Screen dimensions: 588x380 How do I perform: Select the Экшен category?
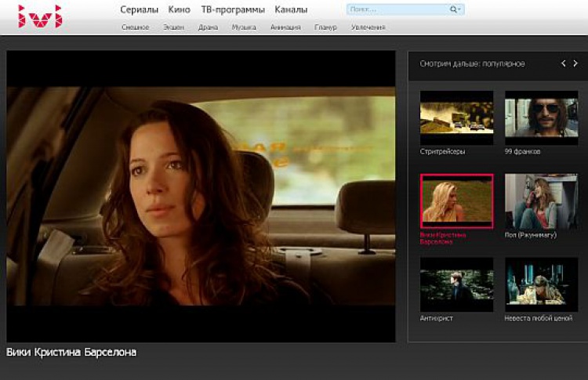pos(173,27)
